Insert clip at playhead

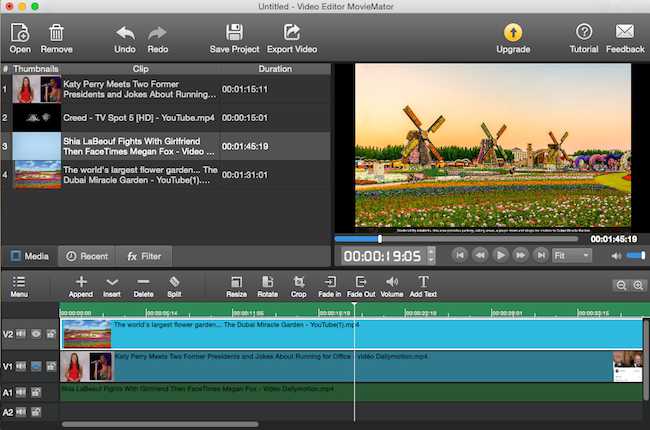(x=112, y=287)
